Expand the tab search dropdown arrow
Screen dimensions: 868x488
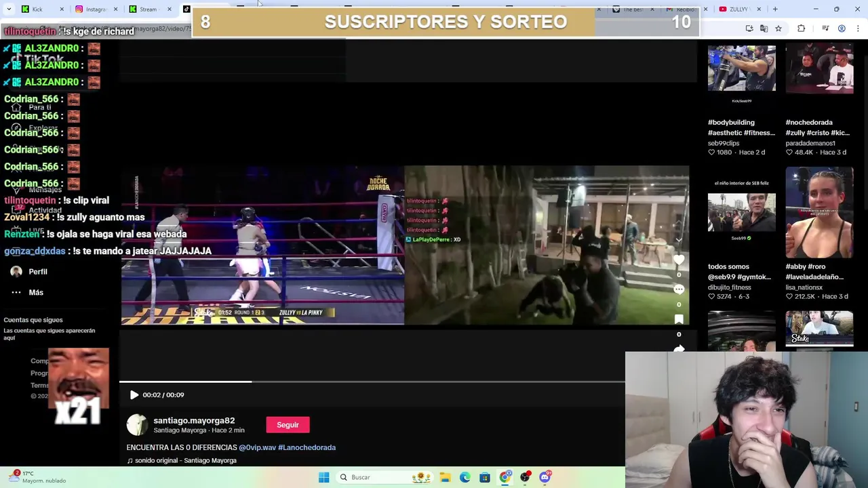tap(8, 9)
